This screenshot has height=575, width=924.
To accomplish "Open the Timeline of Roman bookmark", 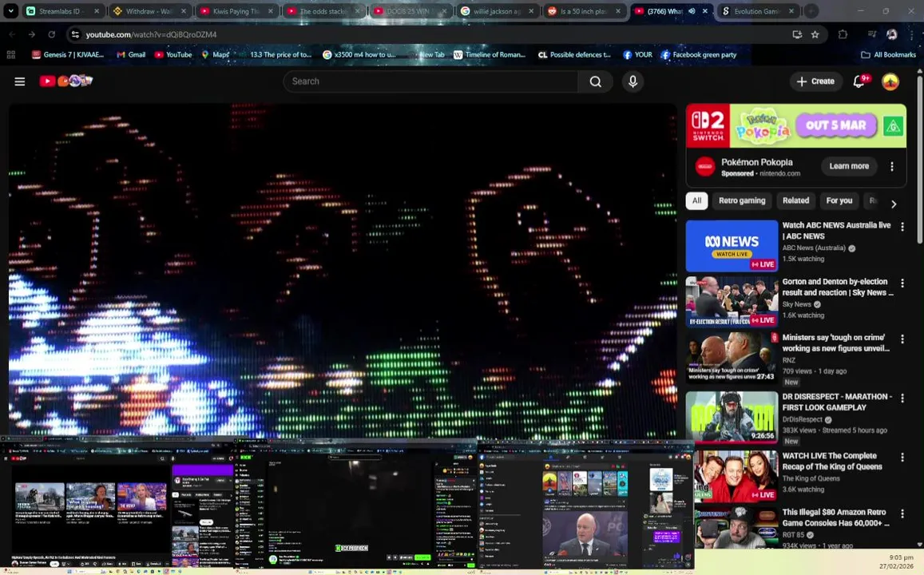I will tap(489, 55).
